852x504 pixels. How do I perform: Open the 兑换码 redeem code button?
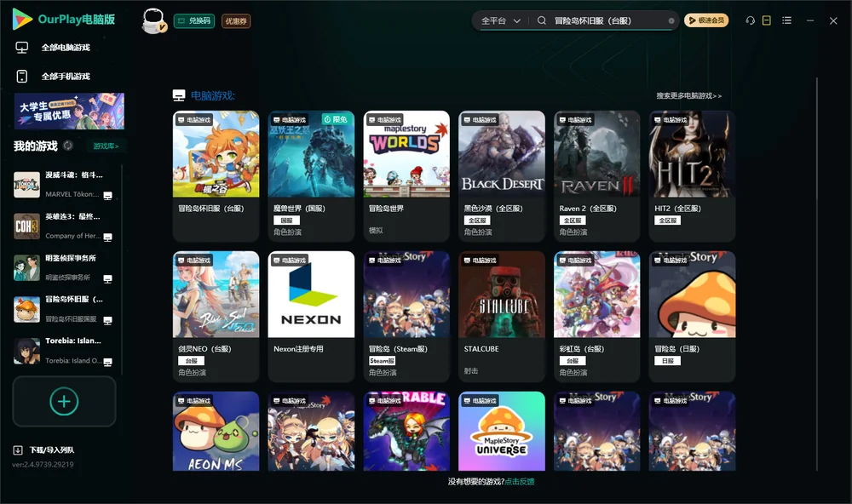(x=194, y=21)
